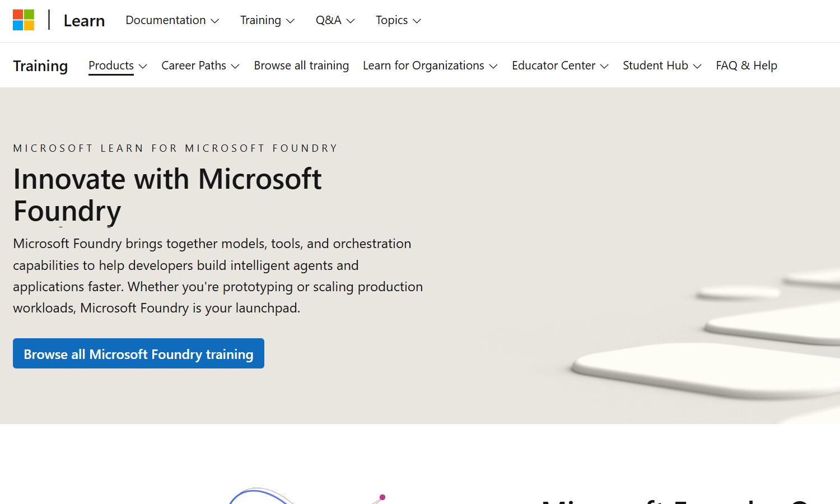Go to the Learn home link

point(84,21)
